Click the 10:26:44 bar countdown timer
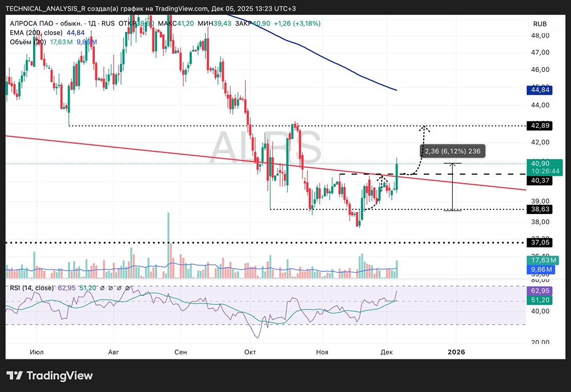 point(545,171)
